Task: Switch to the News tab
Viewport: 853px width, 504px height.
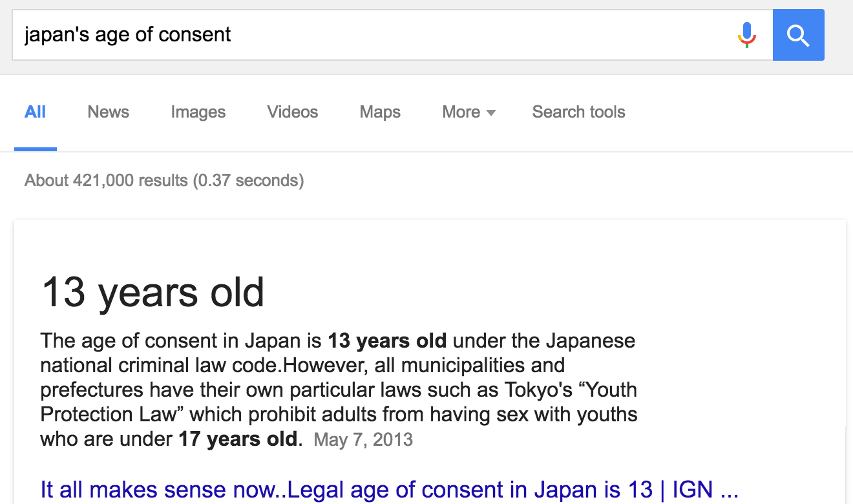Action: pos(108,112)
